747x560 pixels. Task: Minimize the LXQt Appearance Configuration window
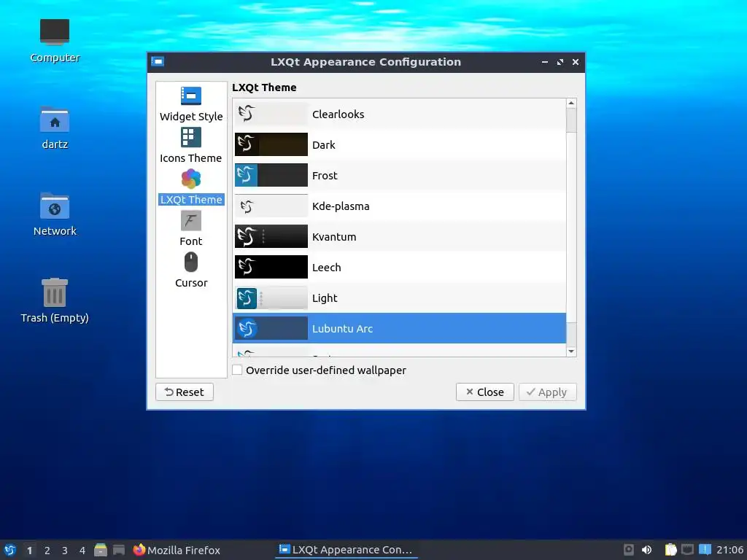tap(544, 62)
